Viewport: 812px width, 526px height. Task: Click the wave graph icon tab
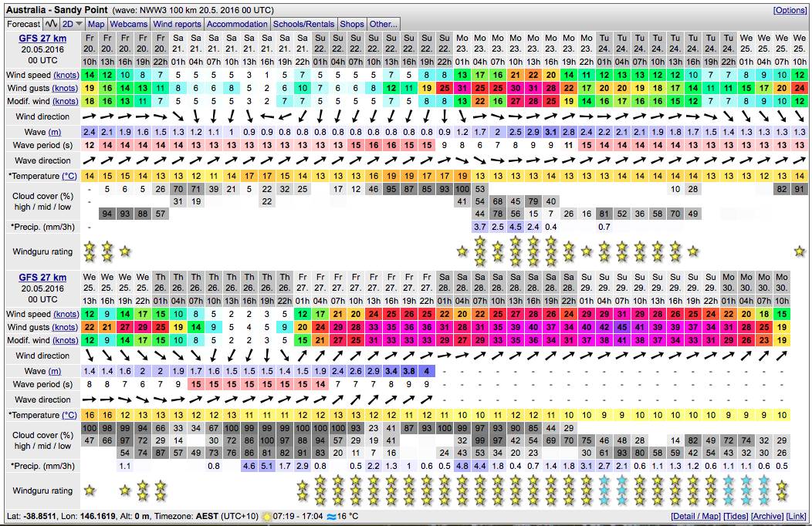click(x=52, y=24)
